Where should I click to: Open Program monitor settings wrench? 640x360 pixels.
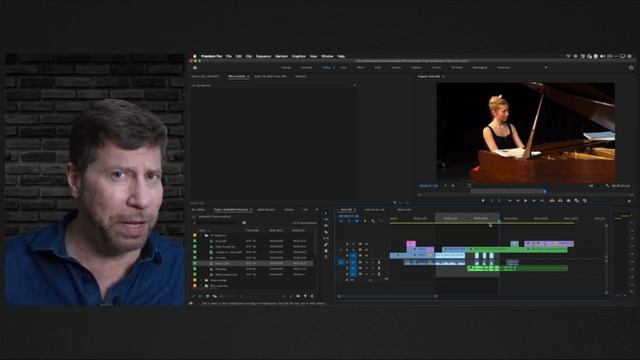(607, 186)
